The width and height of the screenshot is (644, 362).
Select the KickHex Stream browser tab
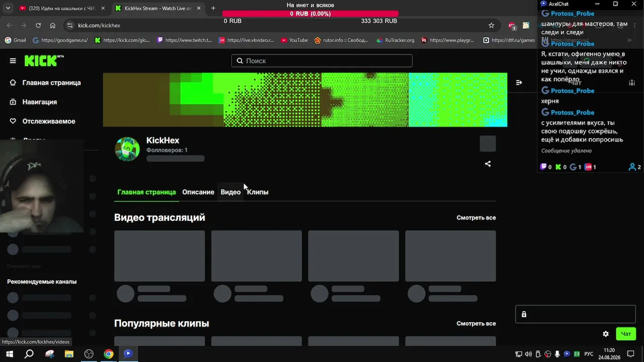click(157, 8)
